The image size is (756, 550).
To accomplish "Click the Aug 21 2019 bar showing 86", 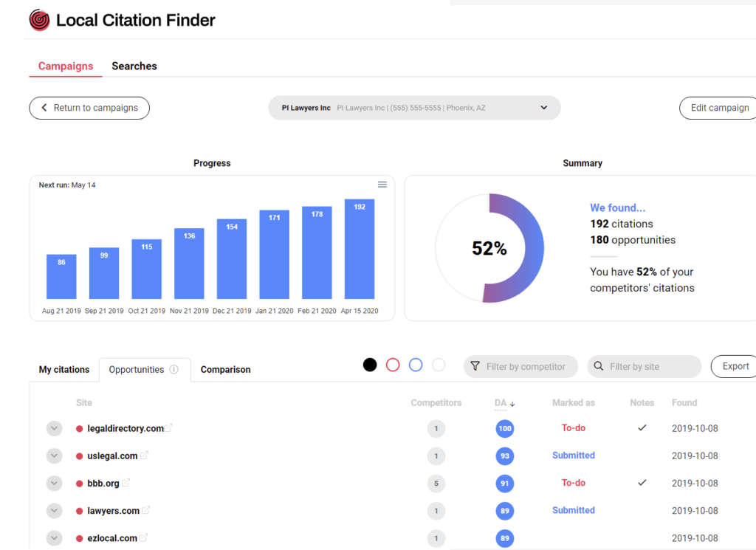I will click(61, 277).
